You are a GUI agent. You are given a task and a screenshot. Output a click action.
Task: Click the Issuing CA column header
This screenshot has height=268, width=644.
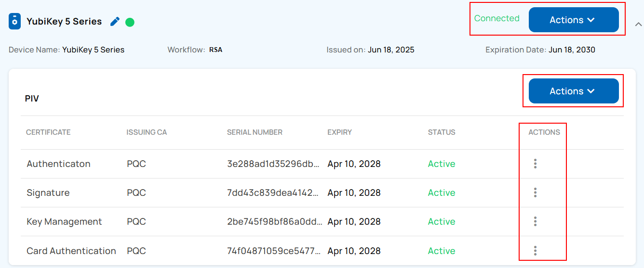pos(147,132)
